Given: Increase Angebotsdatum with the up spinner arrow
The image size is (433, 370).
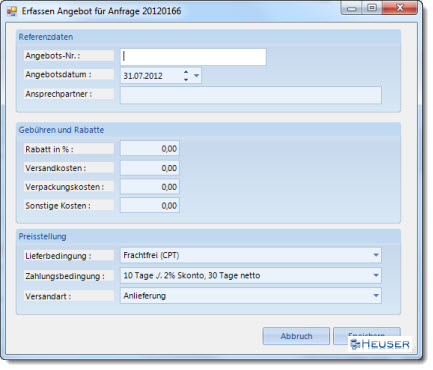Looking at the screenshot, I should click(x=186, y=72).
